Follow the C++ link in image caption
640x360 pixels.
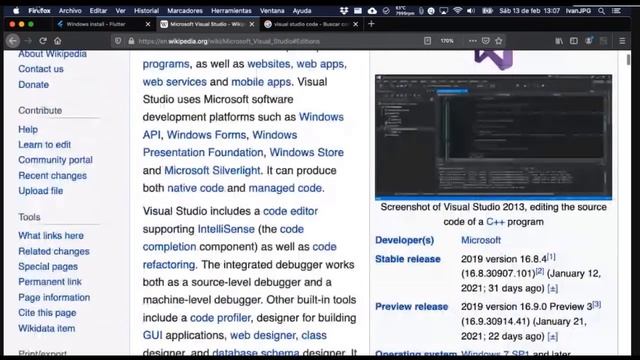click(495, 222)
